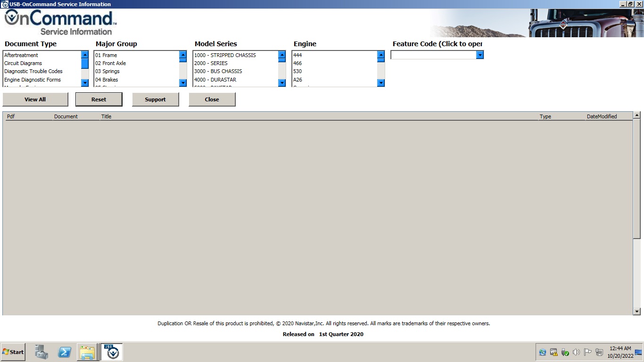Click the Show Desktop icon beside the clock

pyautogui.click(x=638, y=352)
